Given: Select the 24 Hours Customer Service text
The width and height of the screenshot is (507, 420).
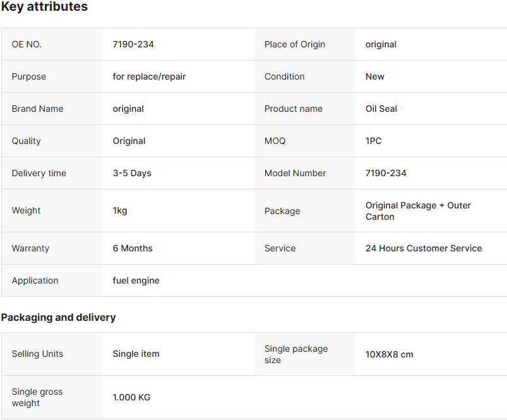Looking at the screenshot, I should pyautogui.click(x=424, y=248).
